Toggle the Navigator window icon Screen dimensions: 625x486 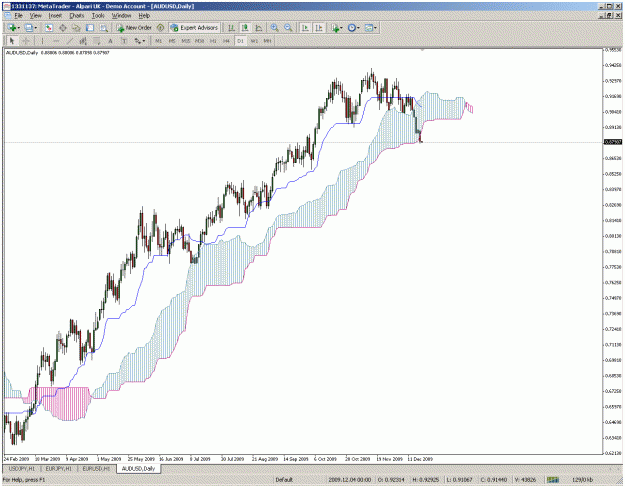76,28
